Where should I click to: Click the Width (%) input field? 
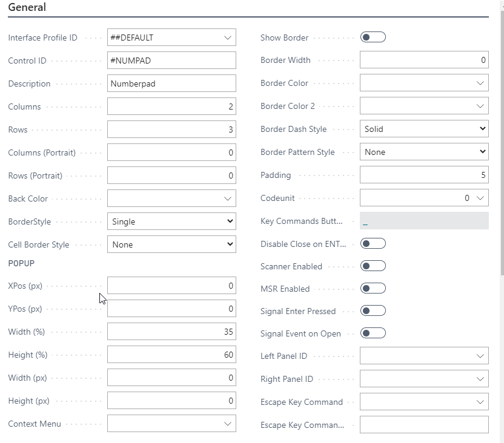[171, 332]
